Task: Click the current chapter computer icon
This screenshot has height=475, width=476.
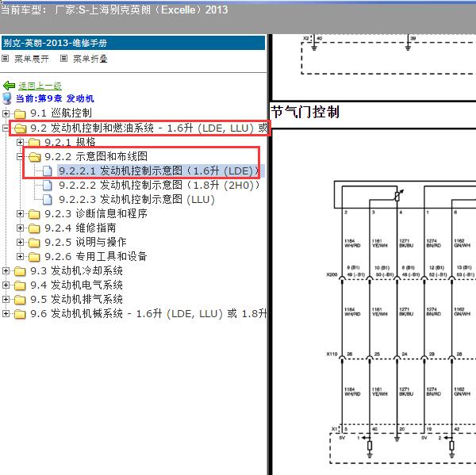Action: (x=7, y=98)
